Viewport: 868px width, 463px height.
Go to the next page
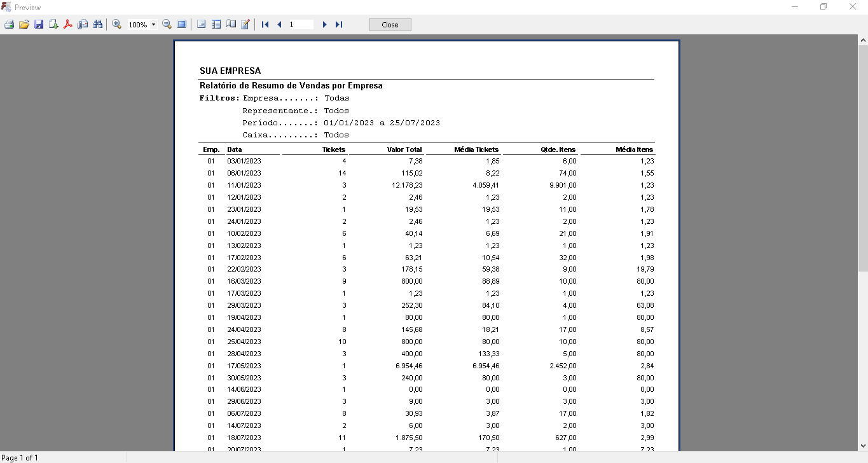coord(324,25)
